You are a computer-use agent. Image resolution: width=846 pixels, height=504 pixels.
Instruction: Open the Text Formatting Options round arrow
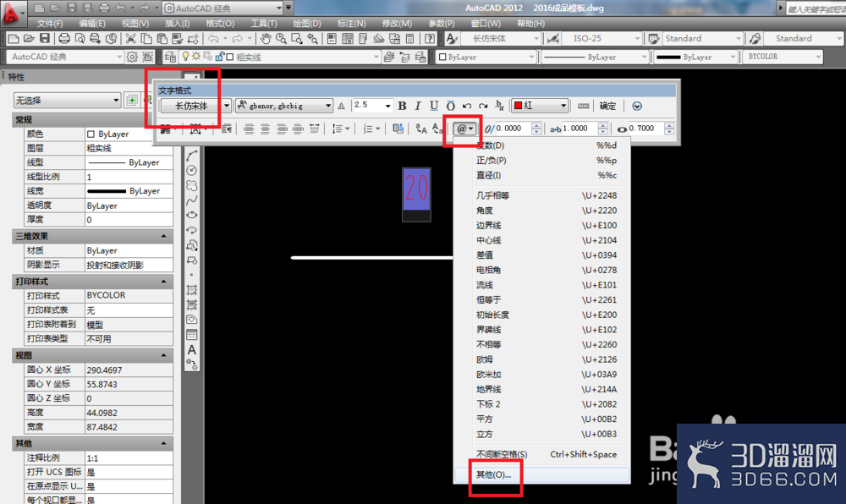[x=637, y=107]
